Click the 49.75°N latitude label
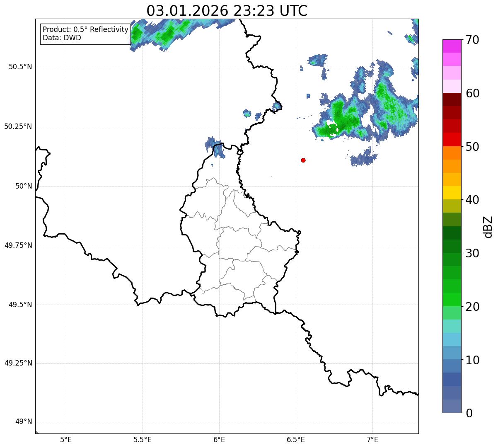Viewport: 498px width, 448px height. [18, 245]
